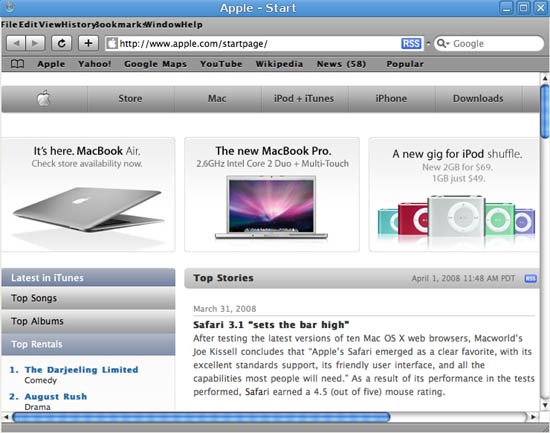Reload the page with the refresh icon
Viewport: 550px width, 433px height.
click(x=62, y=44)
